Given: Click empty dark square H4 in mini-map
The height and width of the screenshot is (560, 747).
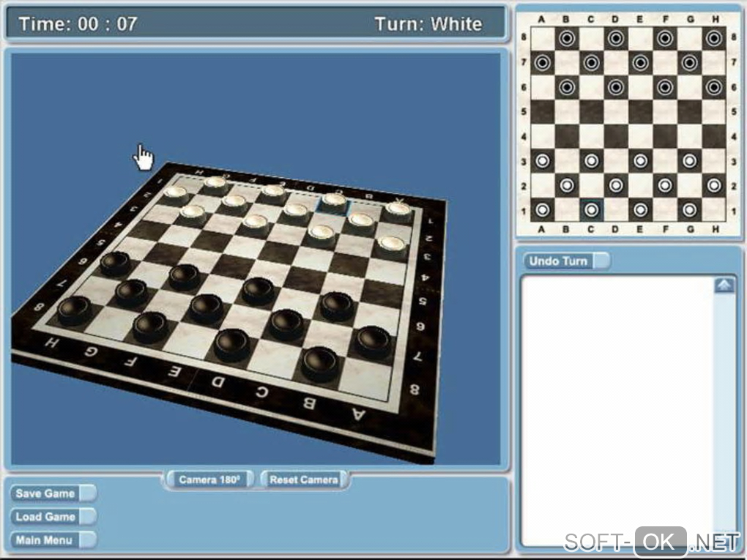Looking at the screenshot, I should [713, 135].
